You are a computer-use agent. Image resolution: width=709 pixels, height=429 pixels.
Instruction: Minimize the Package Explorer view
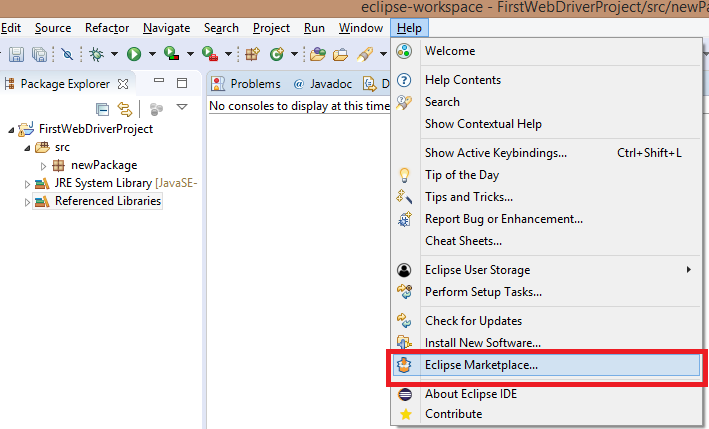click(x=158, y=83)
